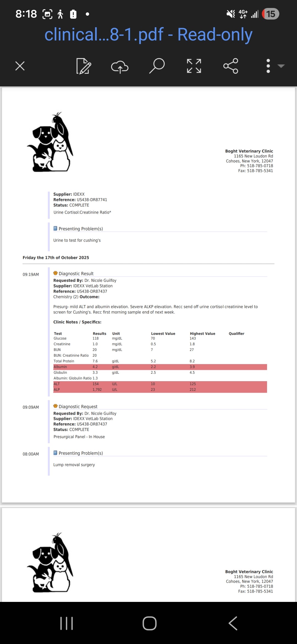Tap the first page veterinary clinic logo
This screenshot has width=297, height=644.
tap(51, 142)
